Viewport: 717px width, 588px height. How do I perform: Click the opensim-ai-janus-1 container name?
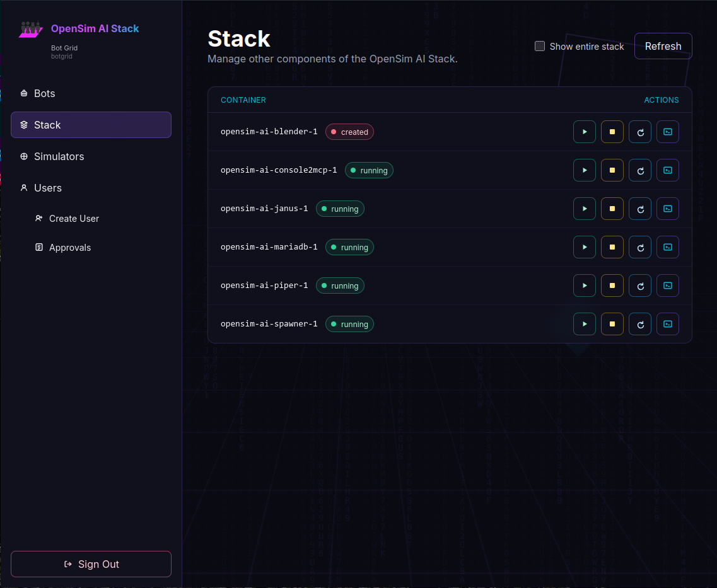click(x=264, y=209)
